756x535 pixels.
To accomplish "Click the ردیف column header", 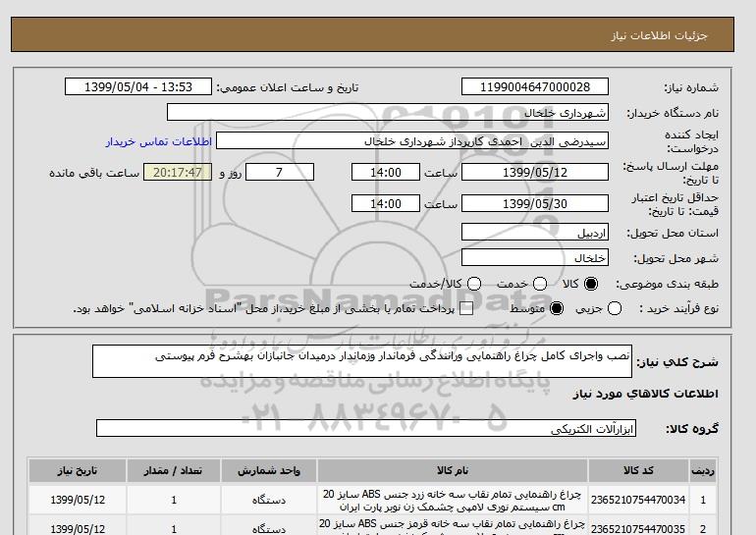I will click(703, 470).
